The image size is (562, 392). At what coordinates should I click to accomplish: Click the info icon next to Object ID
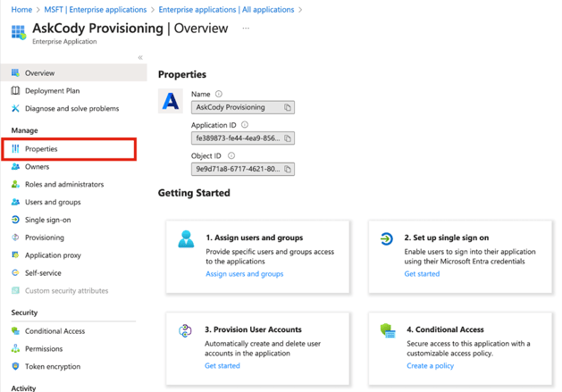[231, 155]
